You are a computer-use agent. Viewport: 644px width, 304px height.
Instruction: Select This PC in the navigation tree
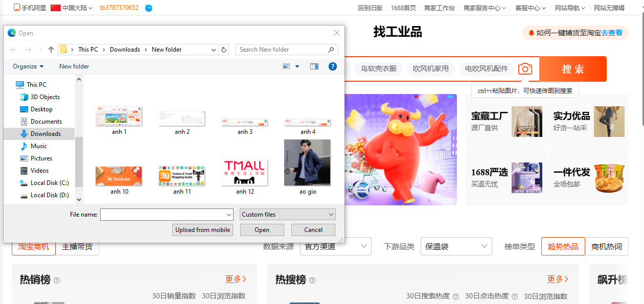click(36, 85)
